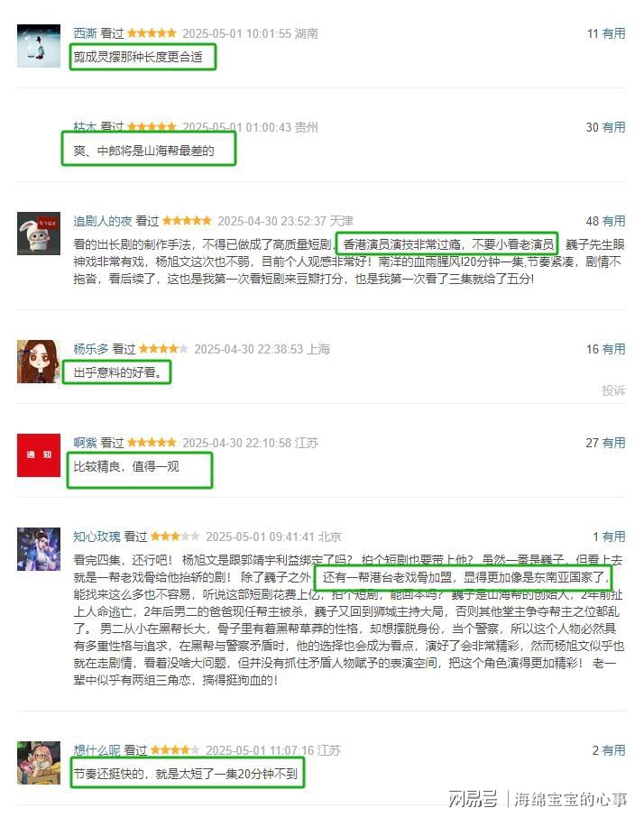Mark 想什么呢's review as 有用
The image size is (644, 817).
point(613,751)
